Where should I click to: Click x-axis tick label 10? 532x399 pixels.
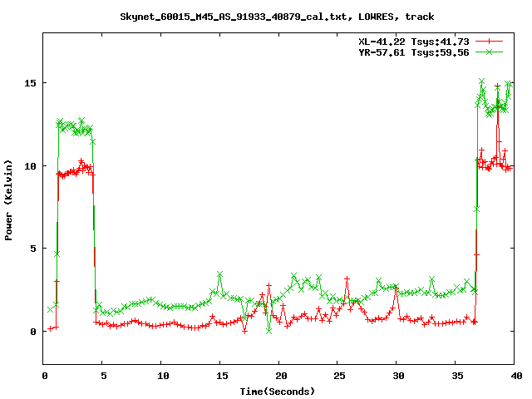[x=163, y=376]
